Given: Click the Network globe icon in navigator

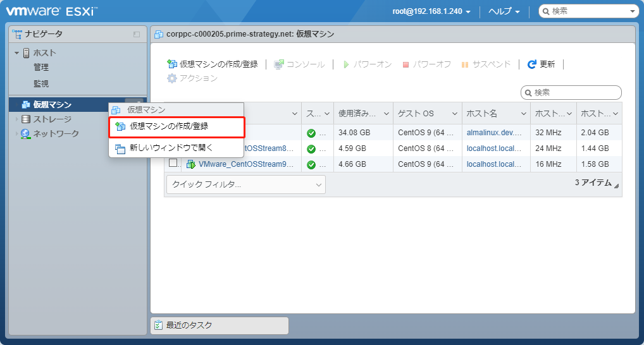Looking at the screenshot, I should (x=25, y=134).
